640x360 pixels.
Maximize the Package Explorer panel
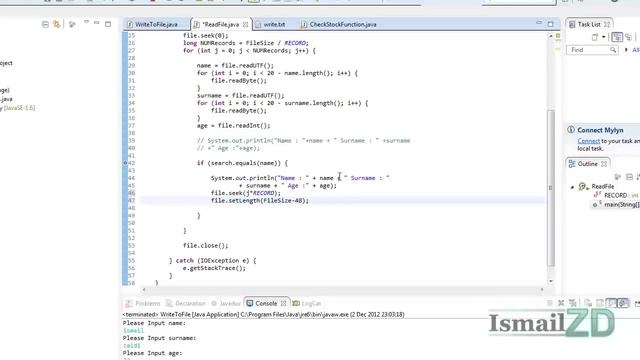[108, 24]
